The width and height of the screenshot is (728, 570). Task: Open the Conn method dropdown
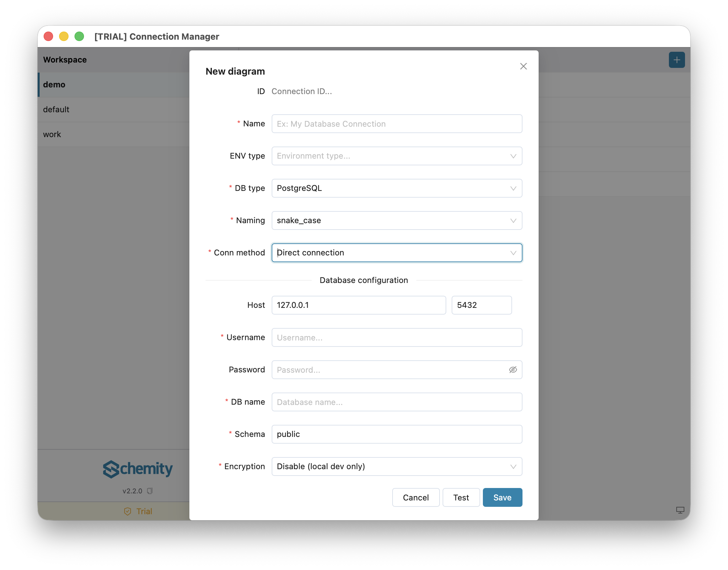397,253
